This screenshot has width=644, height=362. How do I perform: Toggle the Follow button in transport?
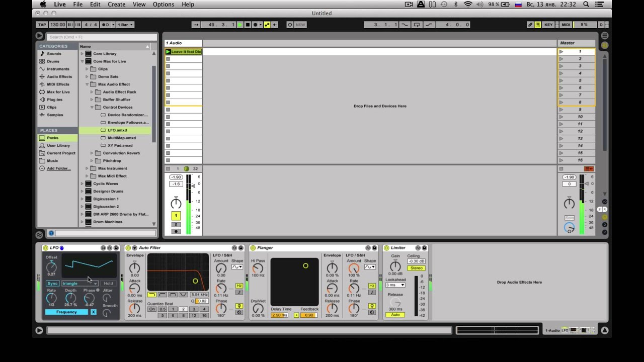pos(197,25)
